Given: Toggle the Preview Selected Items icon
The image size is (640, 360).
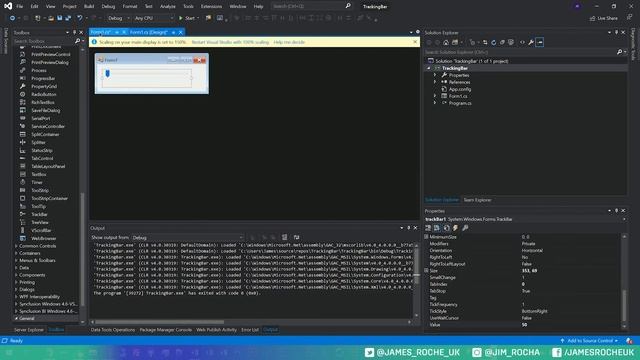Looking at the screenshot, I should click(x=540, y=42).
